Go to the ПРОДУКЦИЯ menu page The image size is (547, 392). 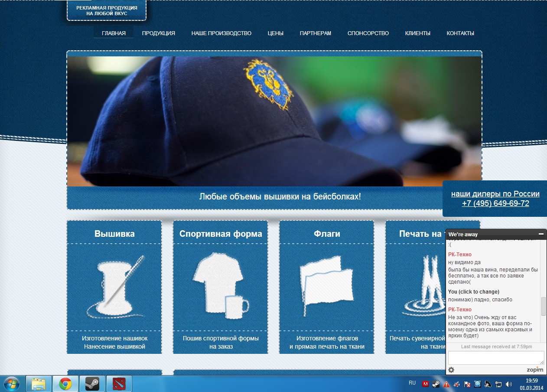(x=159, y=33)
